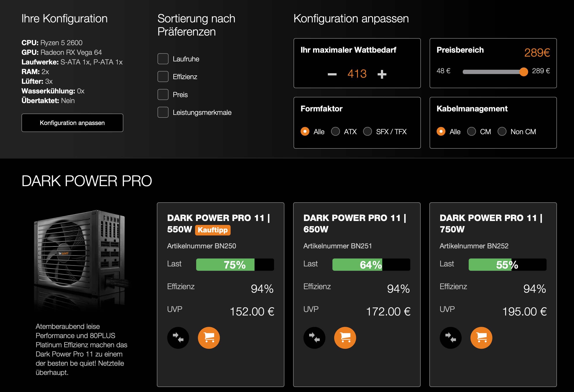The image size is (574, 392).
Task: Click compare icon for 650W model
Action: click(x=314, y=338)
